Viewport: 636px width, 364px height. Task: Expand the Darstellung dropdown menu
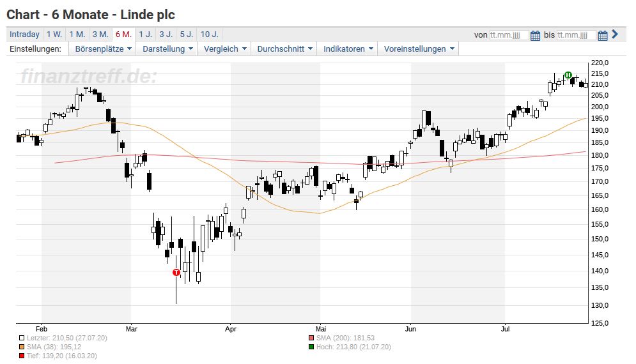(x=167, y=49)
